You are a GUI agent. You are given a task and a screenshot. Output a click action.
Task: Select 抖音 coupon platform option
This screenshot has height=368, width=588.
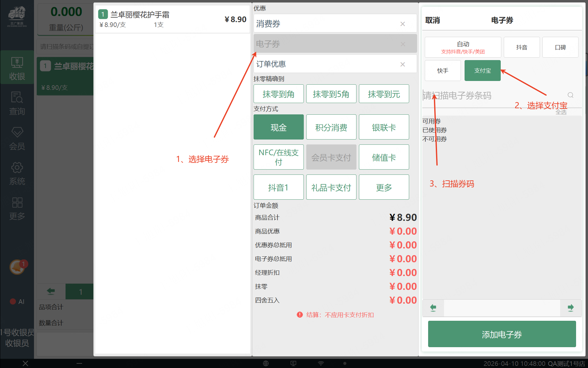tap(522, 47)
